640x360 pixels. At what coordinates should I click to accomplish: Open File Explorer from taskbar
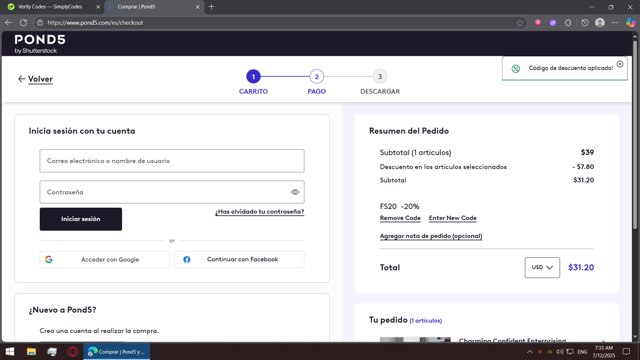(x=31, y=351)
